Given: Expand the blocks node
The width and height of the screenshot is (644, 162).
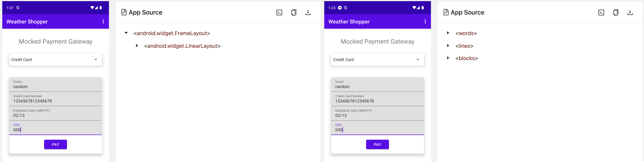Looking at the screenshot, I should point(448,58).
